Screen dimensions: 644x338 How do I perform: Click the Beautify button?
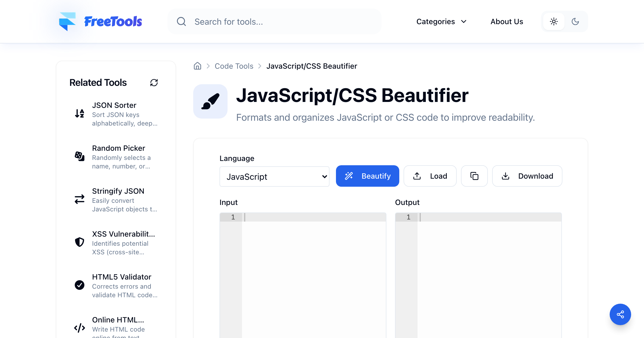[368, 176]
